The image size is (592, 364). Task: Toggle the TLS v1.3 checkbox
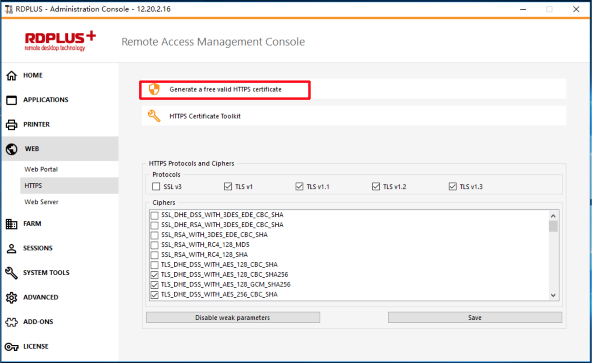(x=452, y=186)
